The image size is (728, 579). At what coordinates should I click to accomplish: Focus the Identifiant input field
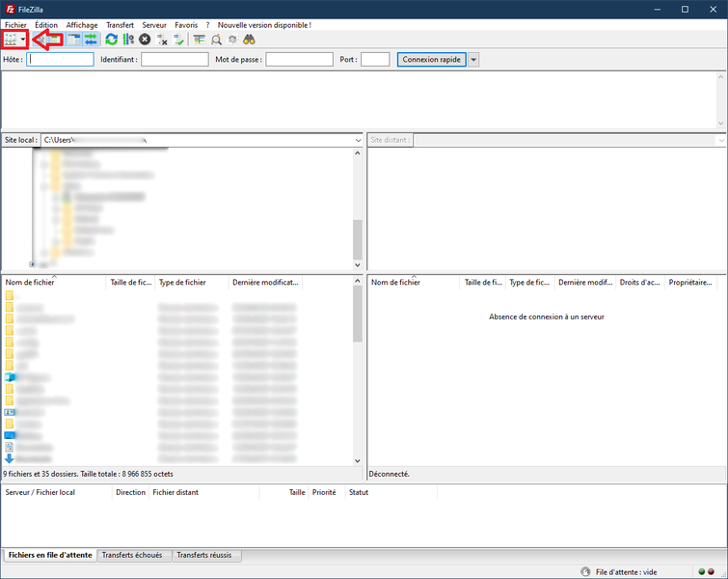click(x=175, y=60)
